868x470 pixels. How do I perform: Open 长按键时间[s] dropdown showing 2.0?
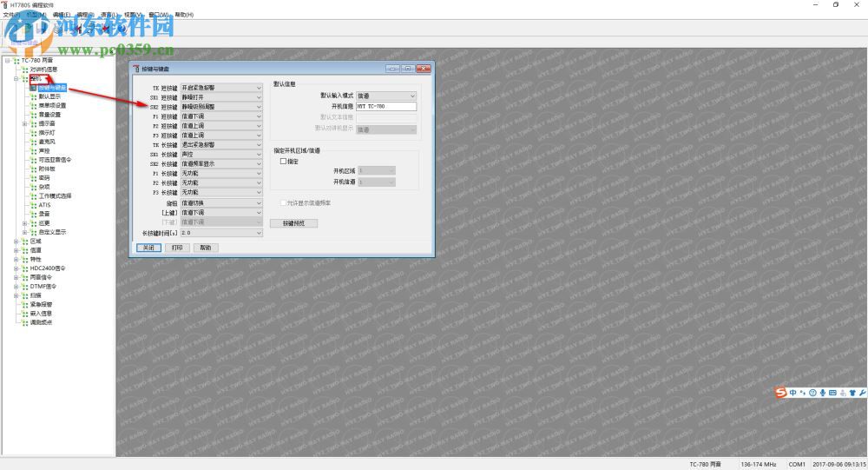221,233
